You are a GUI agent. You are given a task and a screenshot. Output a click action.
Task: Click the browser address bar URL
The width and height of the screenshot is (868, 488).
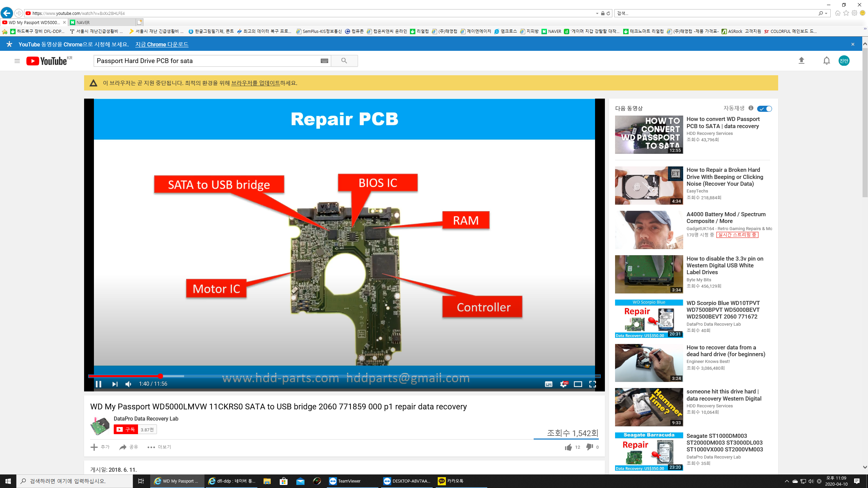79,13
